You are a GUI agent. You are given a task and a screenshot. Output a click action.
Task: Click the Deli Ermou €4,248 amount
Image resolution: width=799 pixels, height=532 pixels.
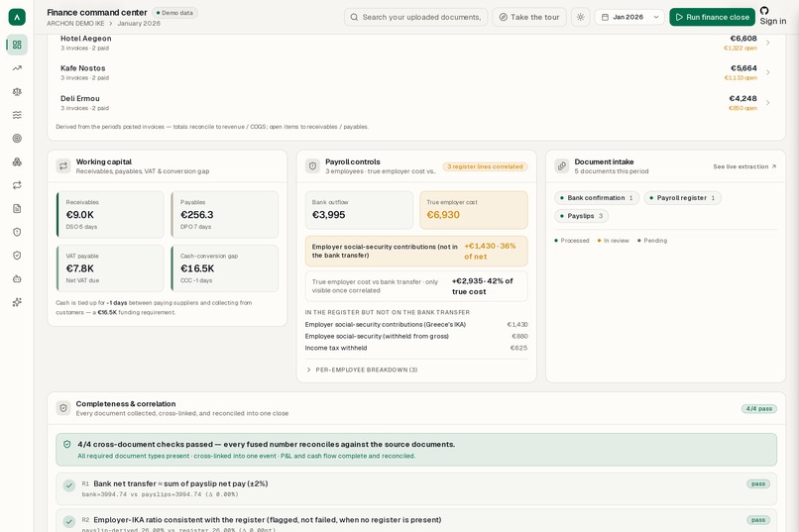point(742,99)
